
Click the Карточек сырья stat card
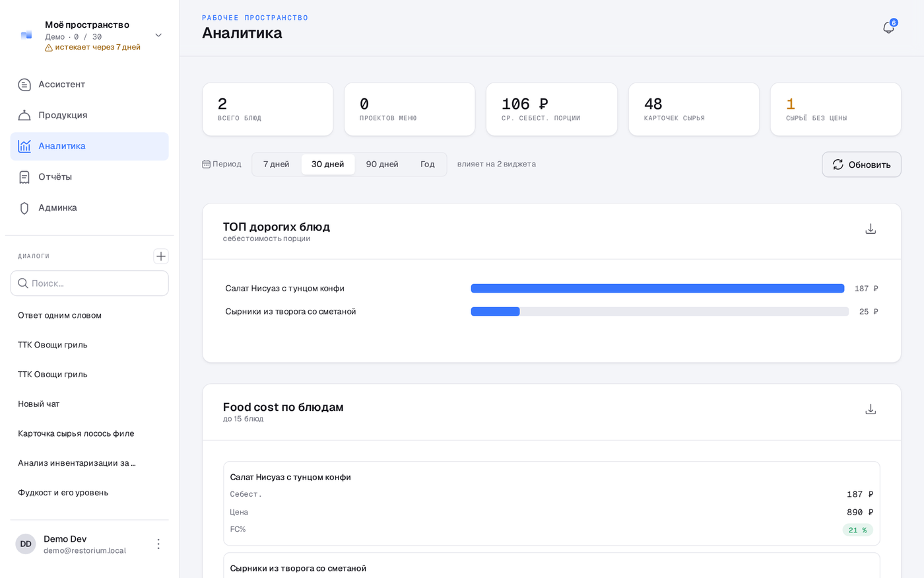tap(694, 110)
